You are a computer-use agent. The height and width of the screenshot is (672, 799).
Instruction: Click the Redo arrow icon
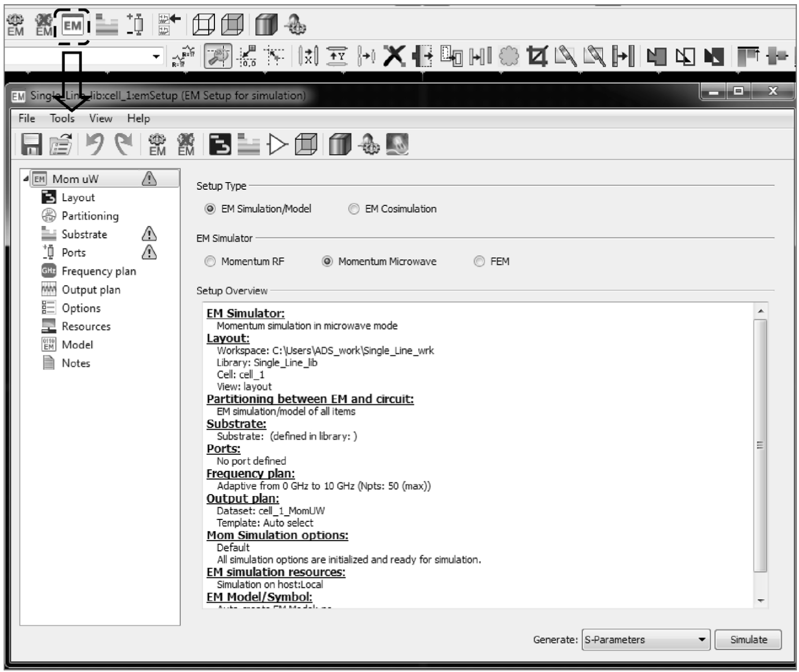(123, 144)
